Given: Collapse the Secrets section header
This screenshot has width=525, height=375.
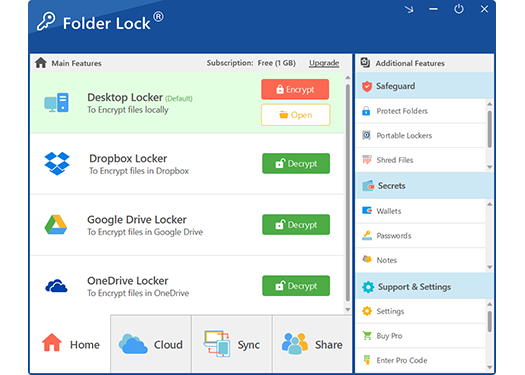Looking at the screenshot, I should [x=425, y=185].
